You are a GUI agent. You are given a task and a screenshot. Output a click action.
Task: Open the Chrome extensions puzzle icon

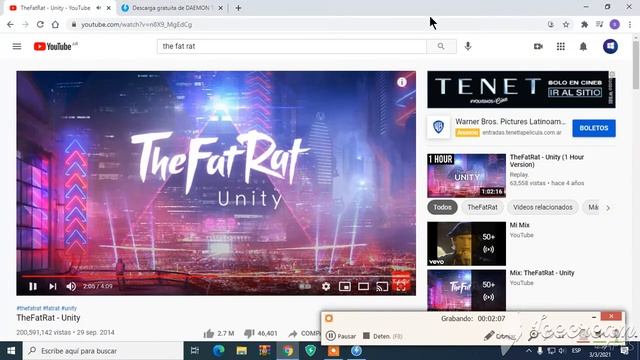coord(584,24)
